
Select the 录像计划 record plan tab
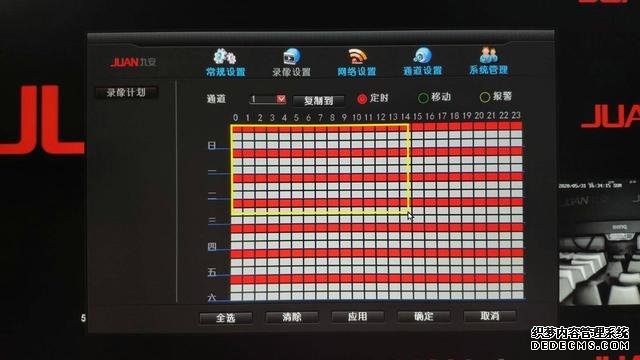126,92
